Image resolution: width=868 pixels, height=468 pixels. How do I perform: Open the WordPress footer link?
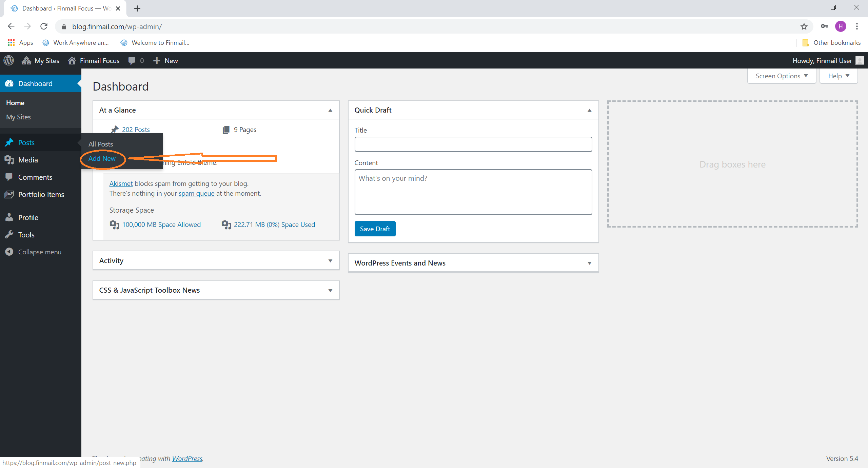pos(187,459)
